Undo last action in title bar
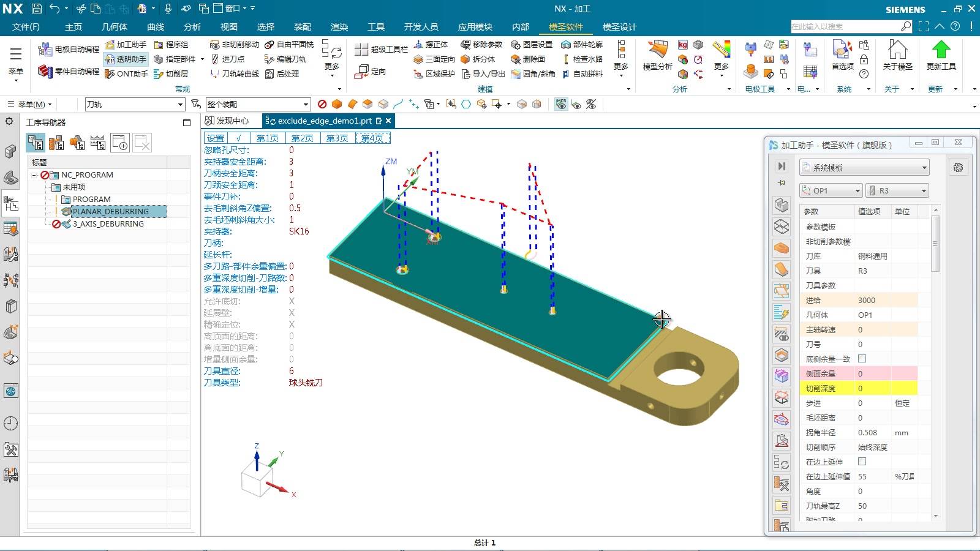Screen dimensions: 980x551 pyautogui.click(x=54, y=9)
